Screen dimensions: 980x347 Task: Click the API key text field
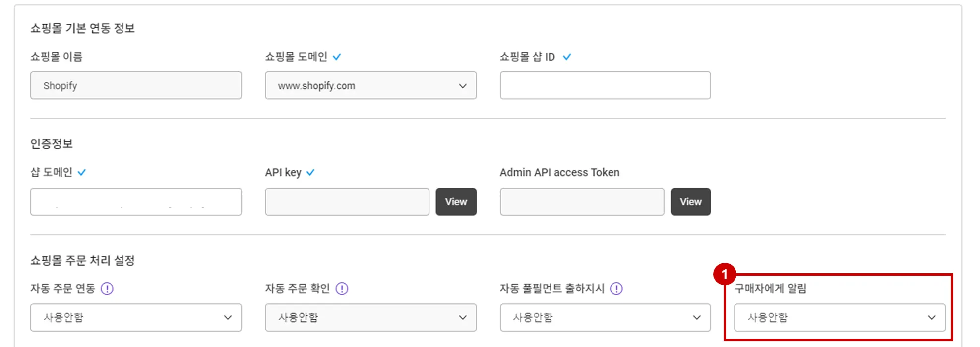tap(347, 202)
